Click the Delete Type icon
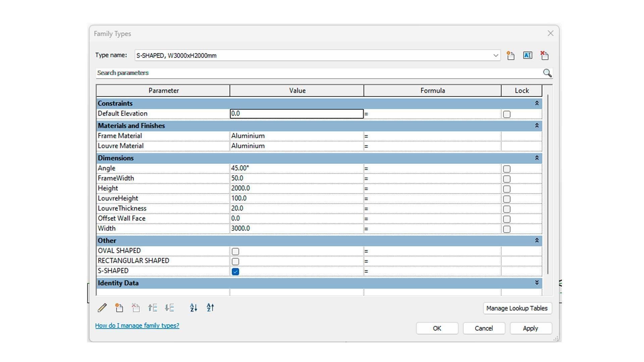The image size is (644, 362). click(544, 56)
